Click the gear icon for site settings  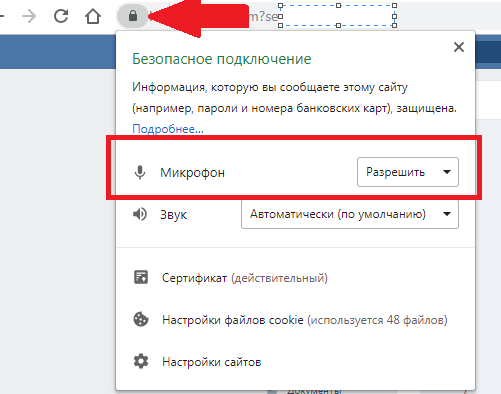141,361
